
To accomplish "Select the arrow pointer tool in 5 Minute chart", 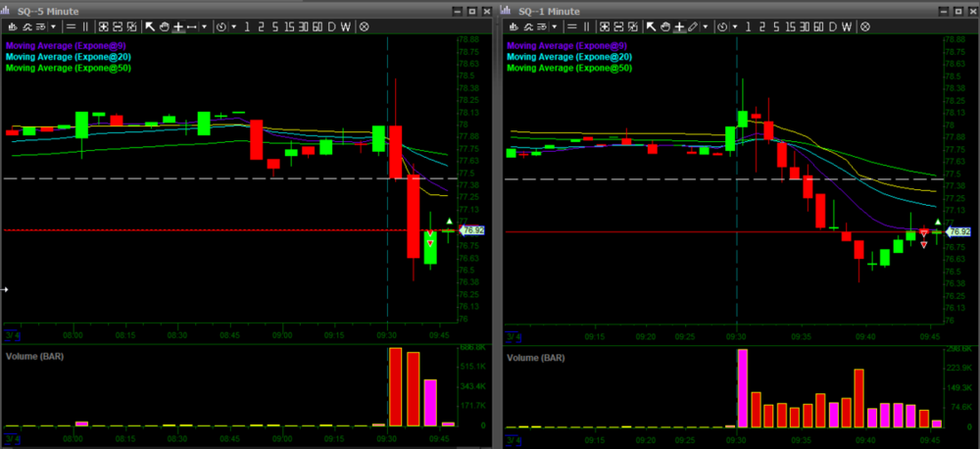I will [150, 26].
